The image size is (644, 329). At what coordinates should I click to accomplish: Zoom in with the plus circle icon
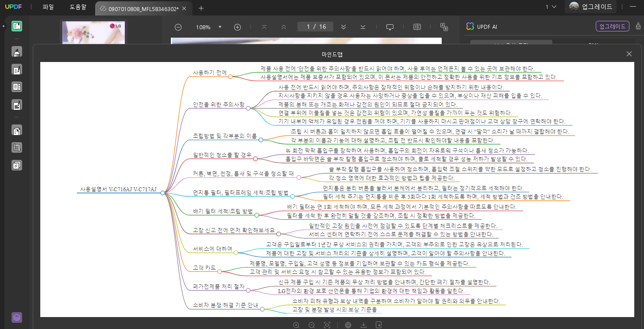(237, 27)
